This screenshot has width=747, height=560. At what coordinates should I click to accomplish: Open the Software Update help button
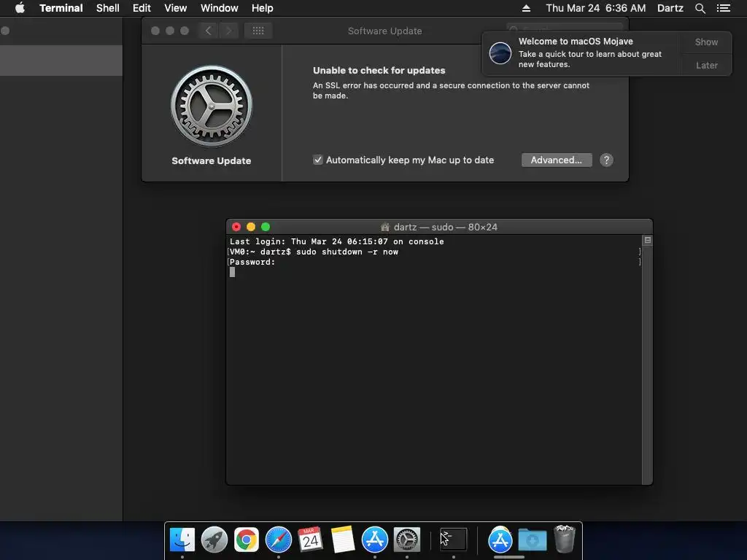(606, 160)
